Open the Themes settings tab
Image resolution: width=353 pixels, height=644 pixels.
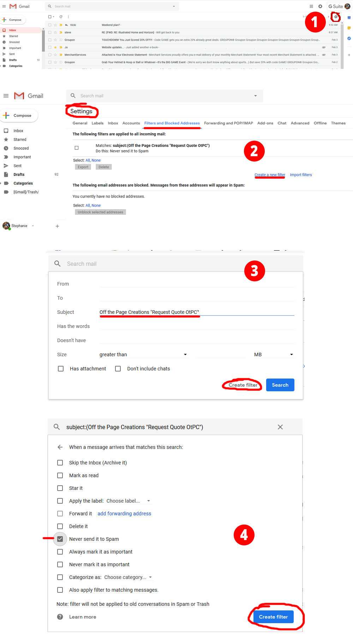(338, 123)
